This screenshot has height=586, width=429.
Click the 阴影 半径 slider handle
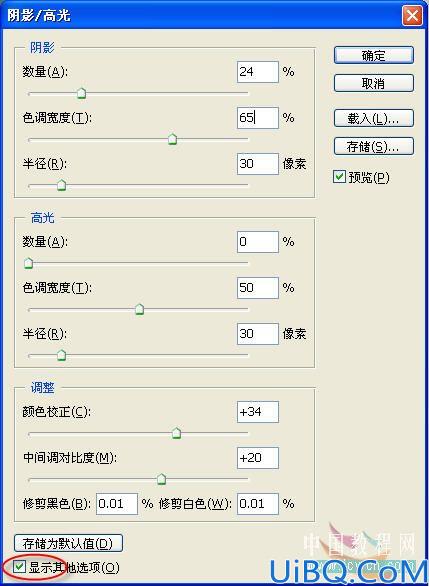click(61, 185)
